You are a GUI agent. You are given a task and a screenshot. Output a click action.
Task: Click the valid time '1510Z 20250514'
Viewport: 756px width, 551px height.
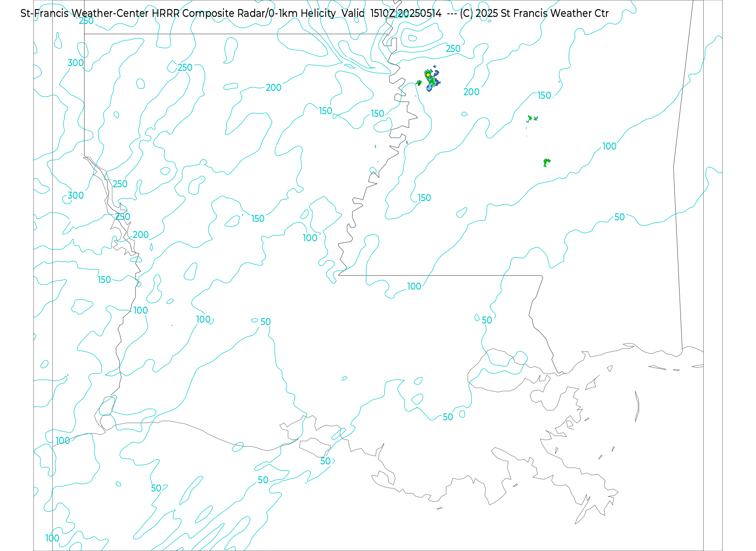pos(406,13)
